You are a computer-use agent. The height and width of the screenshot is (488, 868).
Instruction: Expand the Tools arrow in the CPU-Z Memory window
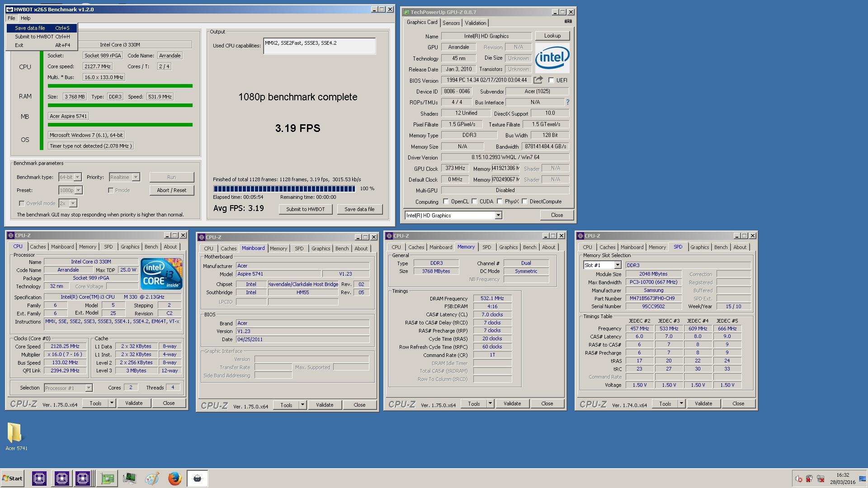pos(490,404)
